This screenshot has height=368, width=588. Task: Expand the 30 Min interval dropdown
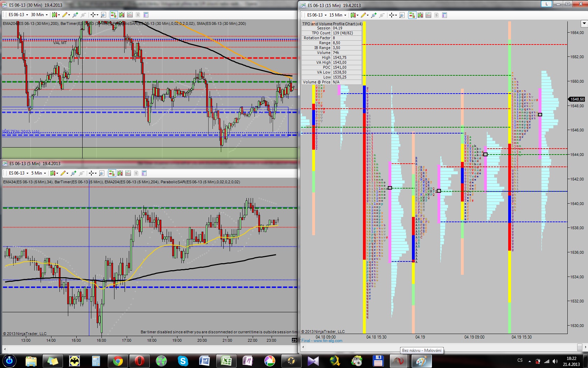pos(47,15)
